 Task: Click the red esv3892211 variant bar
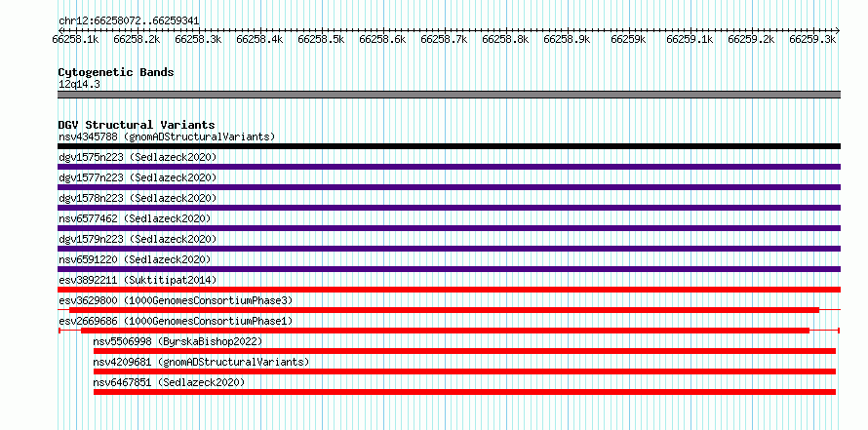coord(449,290)
